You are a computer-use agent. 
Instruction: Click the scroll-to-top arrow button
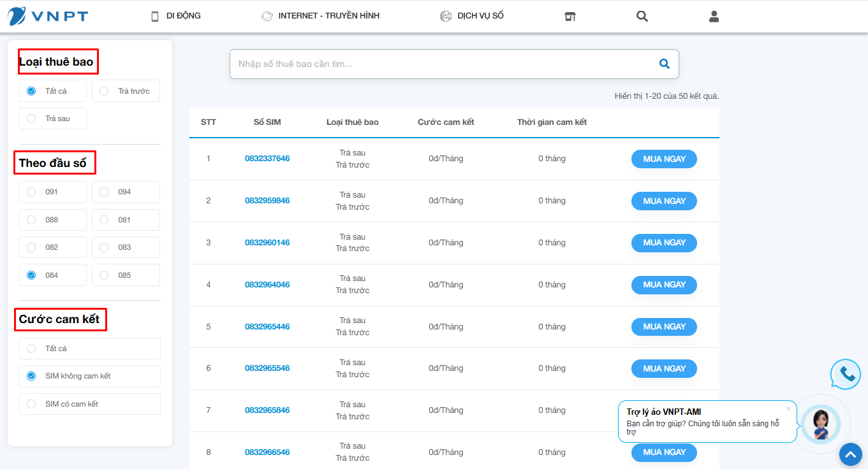click(x=850, y=454)
